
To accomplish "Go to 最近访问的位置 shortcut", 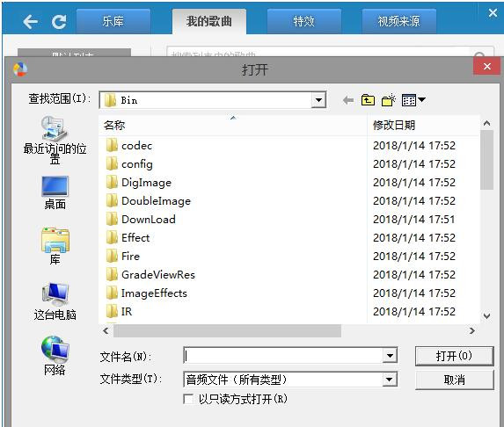I will click(55, 140).
